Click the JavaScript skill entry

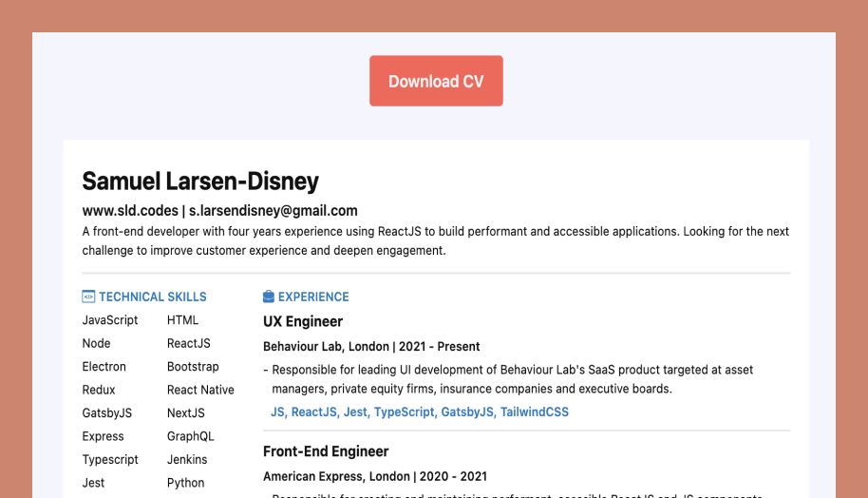109,320
